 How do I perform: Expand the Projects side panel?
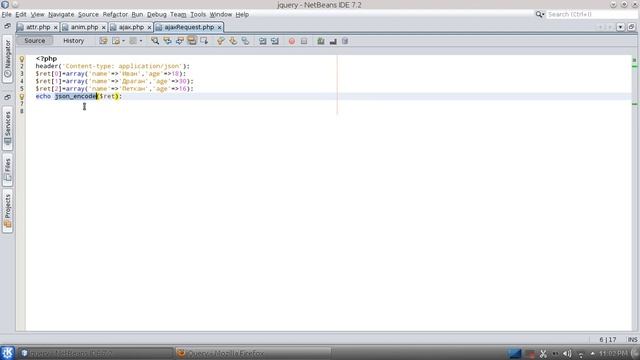pos(7,211)
